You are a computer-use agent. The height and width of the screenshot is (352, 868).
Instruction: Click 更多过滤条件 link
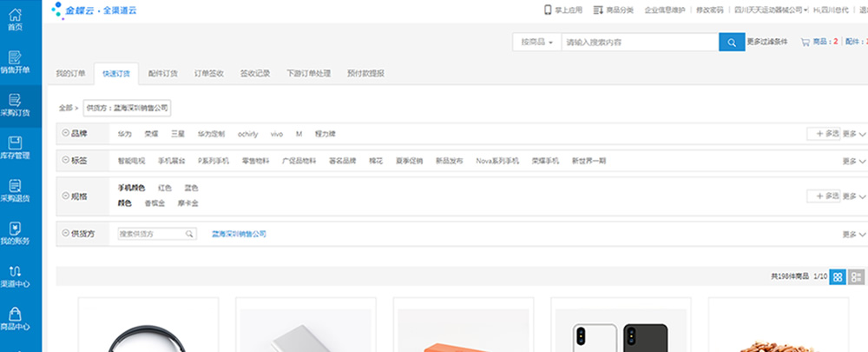(x=767, y=42)
